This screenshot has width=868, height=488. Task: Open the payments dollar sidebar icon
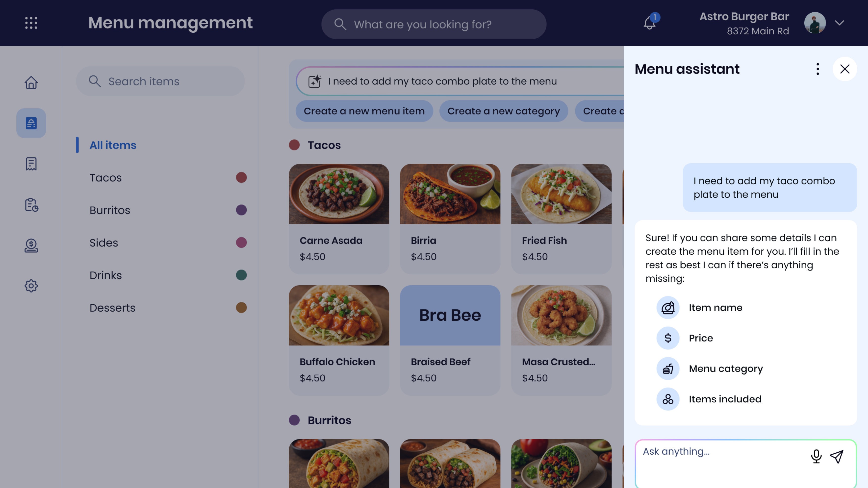click(x=31, y=245)
